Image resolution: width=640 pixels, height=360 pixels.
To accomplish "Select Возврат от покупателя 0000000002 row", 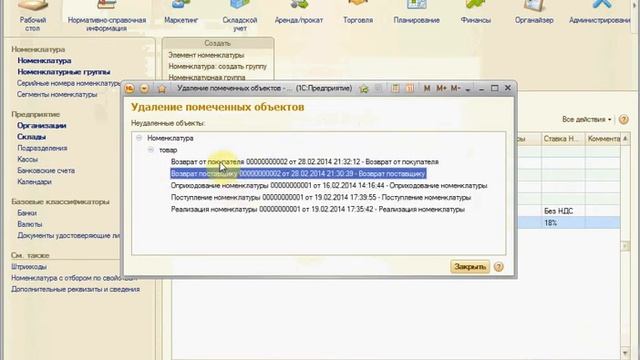I will pos(304,162).
